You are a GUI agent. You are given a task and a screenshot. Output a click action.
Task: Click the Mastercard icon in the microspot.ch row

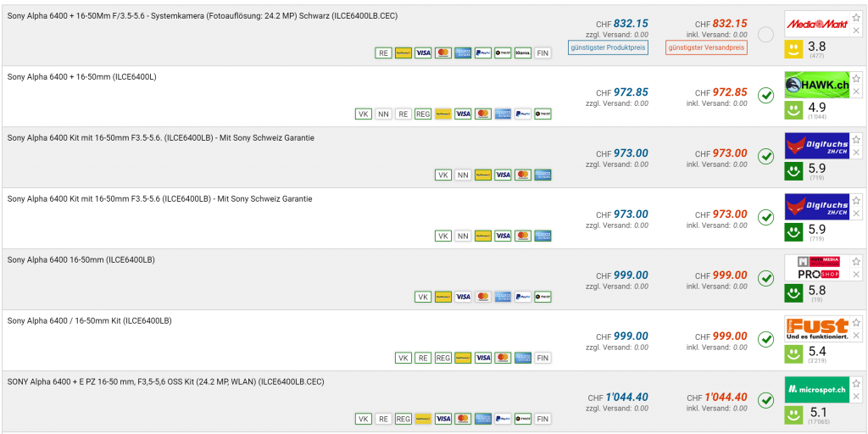463,419
